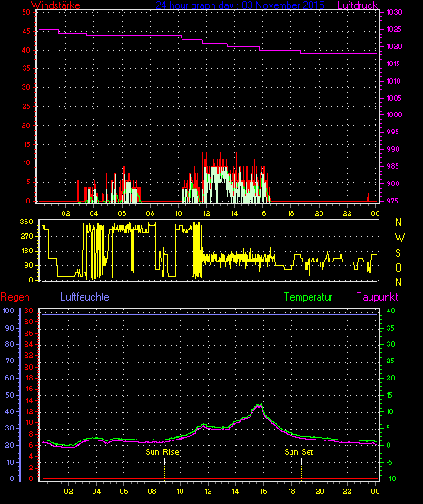Click the red 28 rain axis value
Screen dimensions: 423x504
[28, 321]
